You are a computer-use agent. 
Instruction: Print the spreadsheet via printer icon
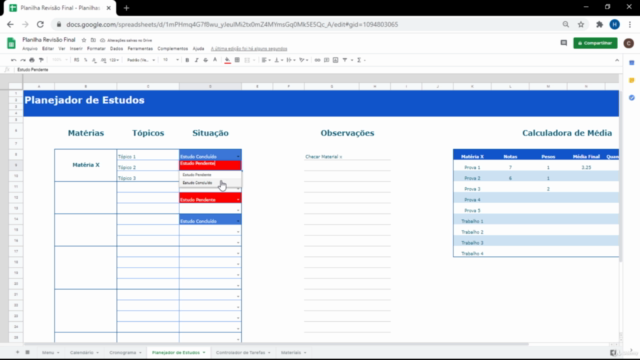(x=32, y=60)
